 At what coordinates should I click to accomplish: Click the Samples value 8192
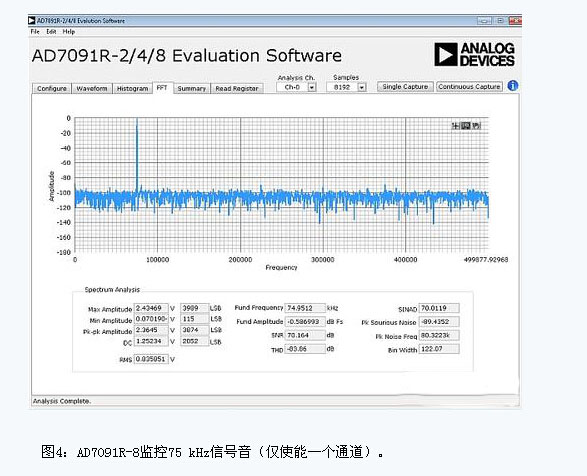point(342,87)
